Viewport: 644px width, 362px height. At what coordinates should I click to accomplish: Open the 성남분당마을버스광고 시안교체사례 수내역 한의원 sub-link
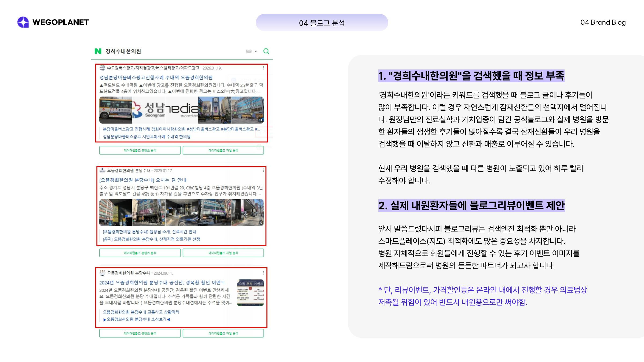click(147, 137)
